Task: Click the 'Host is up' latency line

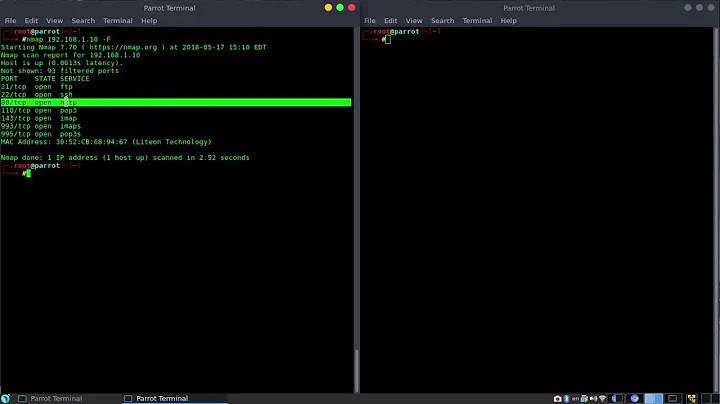Action: click(62, 63)
